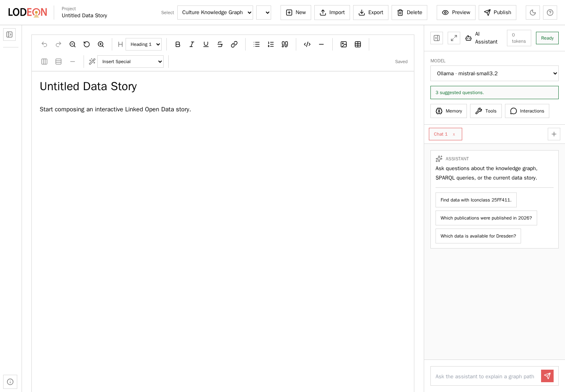Click the column layout icon

click(x=44, y=62)
